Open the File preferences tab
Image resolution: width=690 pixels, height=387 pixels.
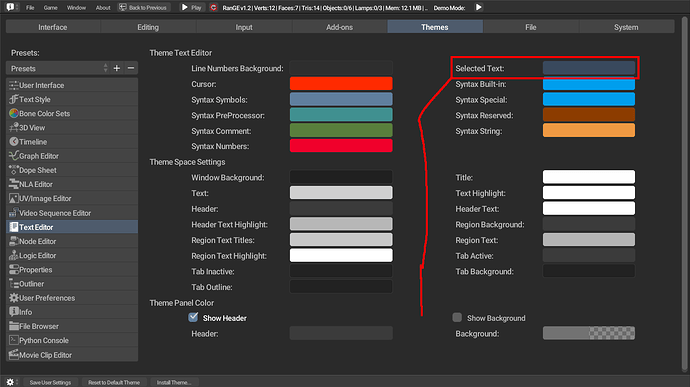tap(531, 27)
